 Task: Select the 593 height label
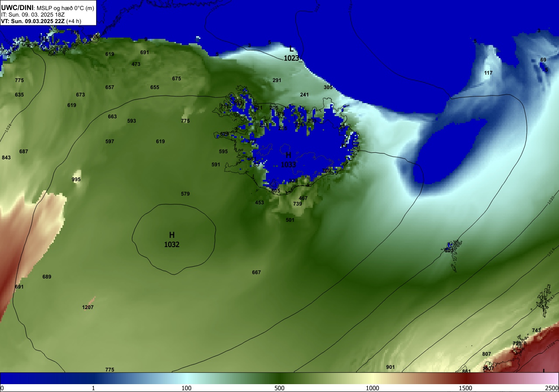(131, 121)
